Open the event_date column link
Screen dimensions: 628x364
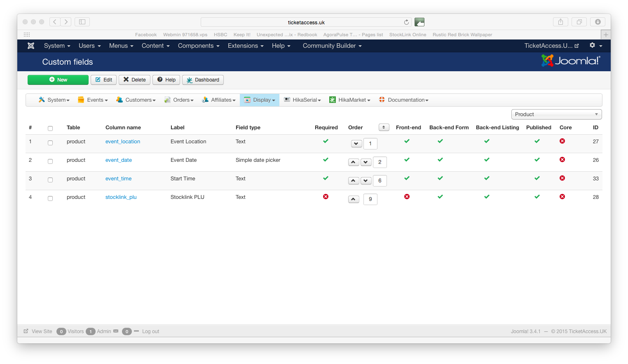(119, 160)
